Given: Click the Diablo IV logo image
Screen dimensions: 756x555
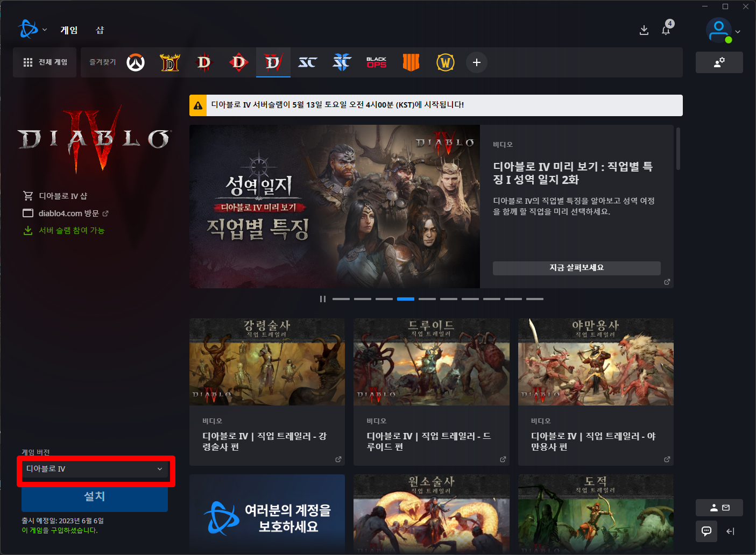Looking at the screenshot, I should click(95, 138).
